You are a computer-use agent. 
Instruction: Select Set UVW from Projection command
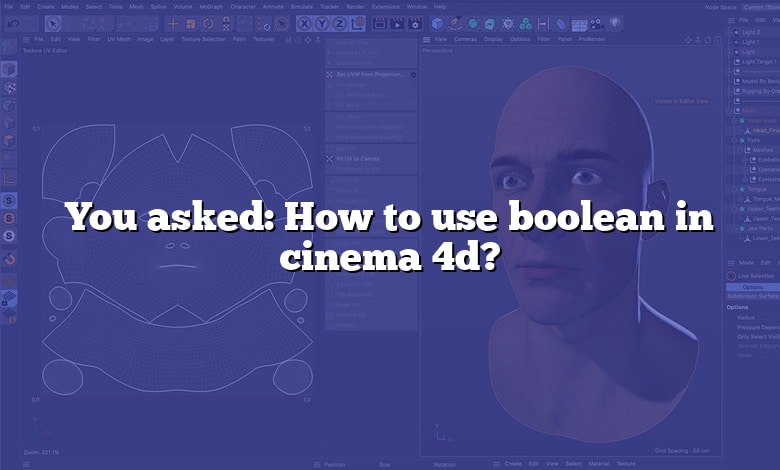[x=368, y=74]
